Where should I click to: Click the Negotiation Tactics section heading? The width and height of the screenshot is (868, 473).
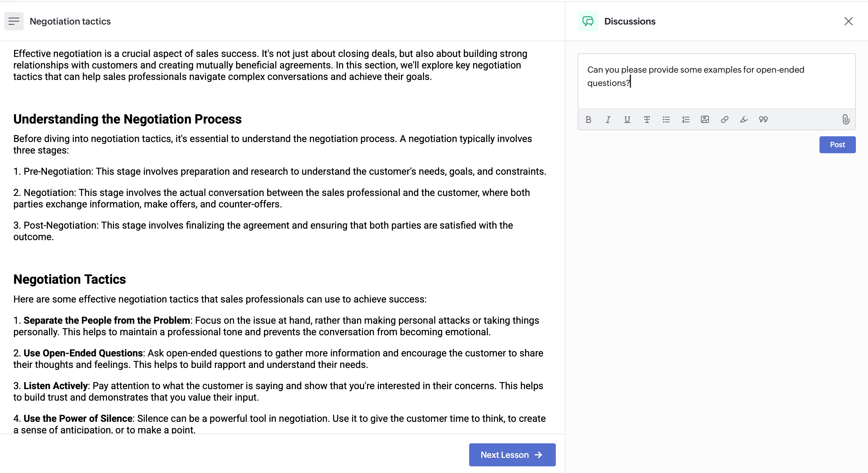tap(69, 279)
